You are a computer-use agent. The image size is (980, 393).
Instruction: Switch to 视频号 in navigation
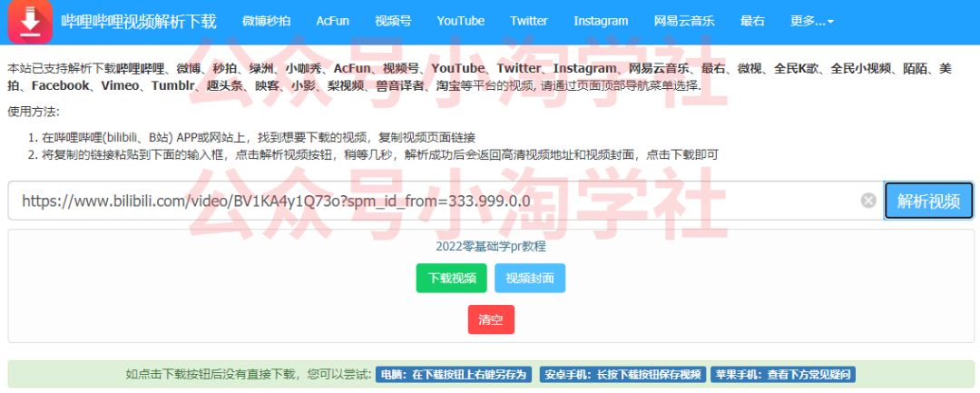(x=393, y=21)
